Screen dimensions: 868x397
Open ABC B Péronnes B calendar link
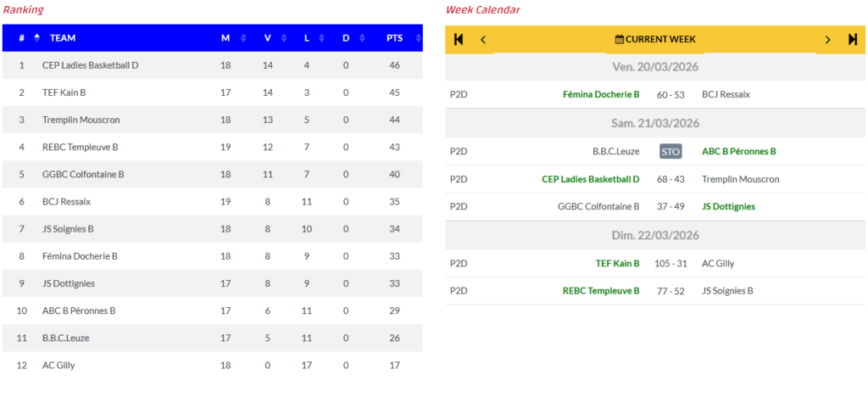[739, 152]
